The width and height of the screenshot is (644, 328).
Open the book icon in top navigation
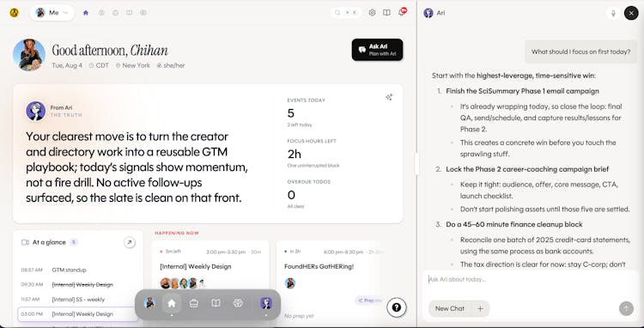[x=129, y=13]
